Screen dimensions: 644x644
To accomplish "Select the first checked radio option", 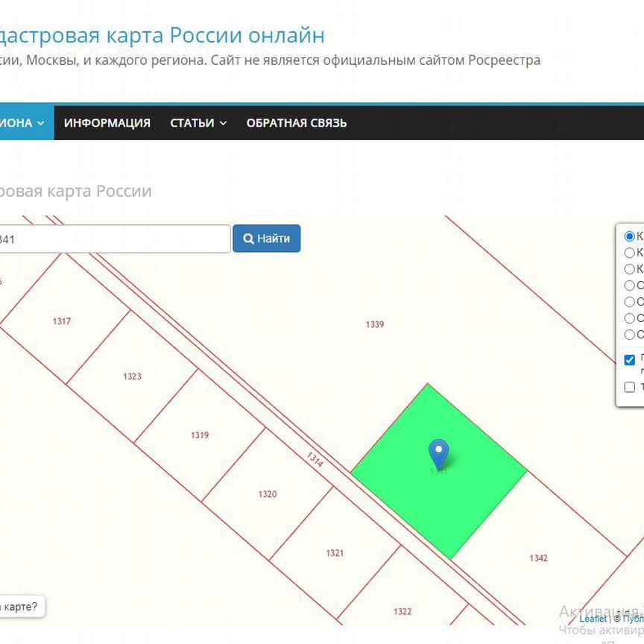I will point(630,236).
